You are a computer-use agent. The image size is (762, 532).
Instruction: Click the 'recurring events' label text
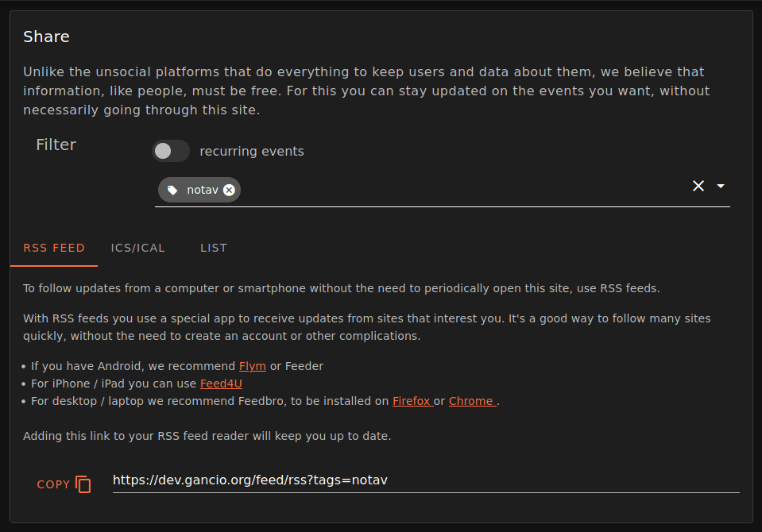click(x=251, y=151)
